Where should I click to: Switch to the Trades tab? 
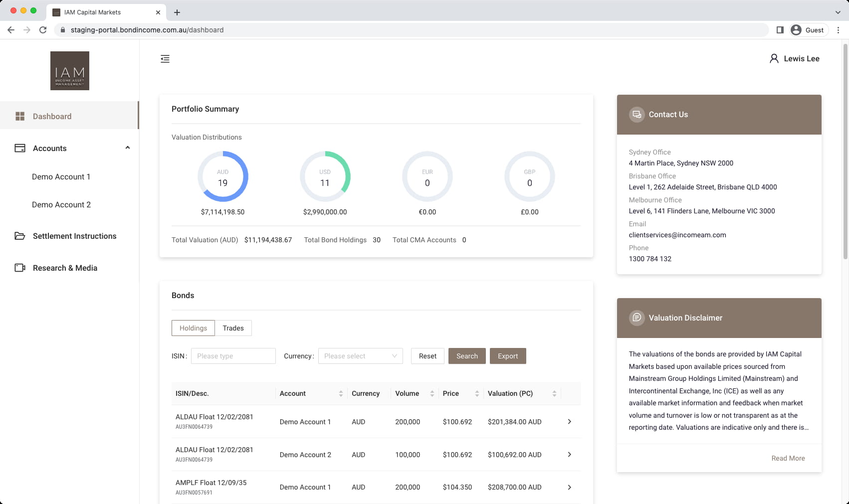point(233,328)
